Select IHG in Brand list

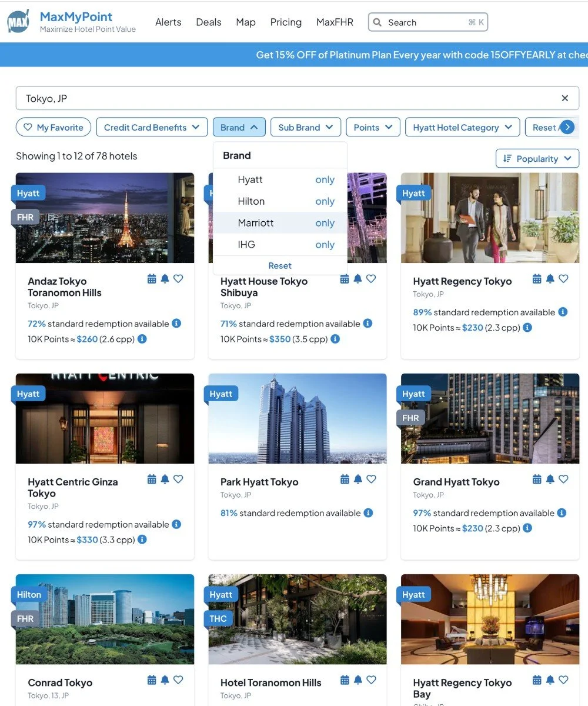coord(246,245)
